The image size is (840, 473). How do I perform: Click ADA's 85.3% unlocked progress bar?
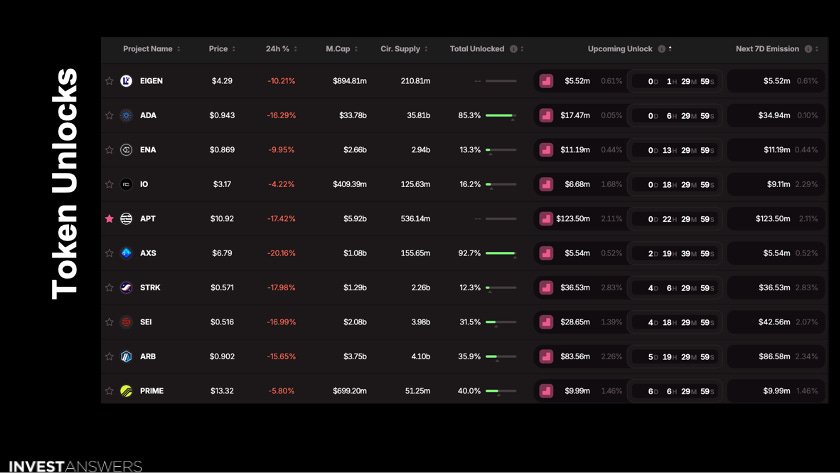[x=501, y=116]
